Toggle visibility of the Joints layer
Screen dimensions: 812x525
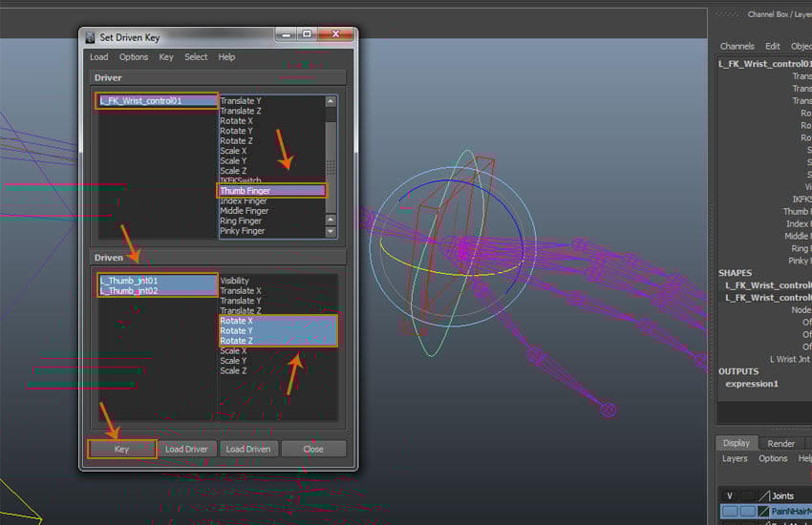pos(729,495)
